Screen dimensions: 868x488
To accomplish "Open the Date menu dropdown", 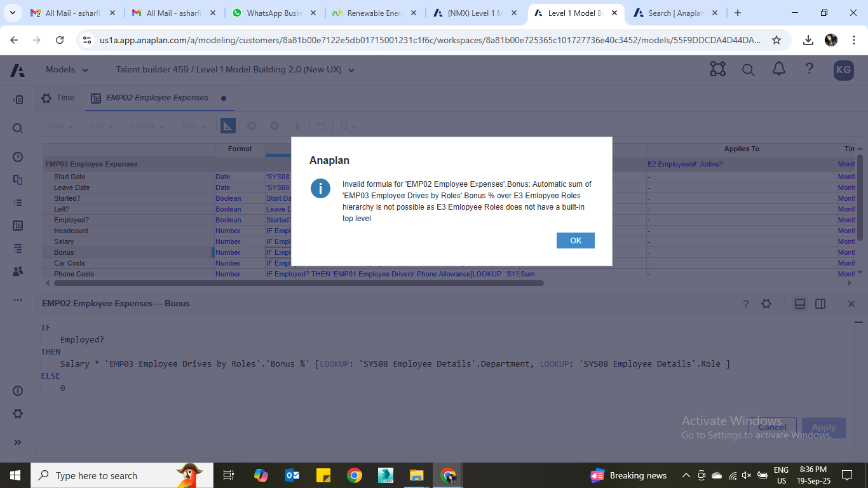I will pos(194,126).
